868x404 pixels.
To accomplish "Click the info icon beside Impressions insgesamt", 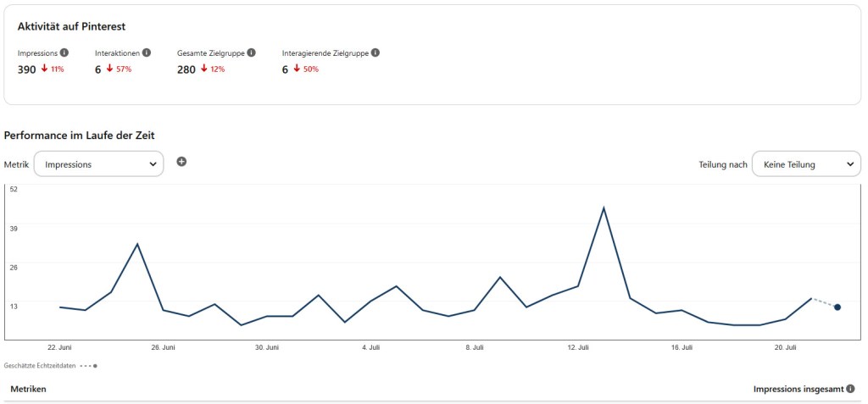I will click(850, 389).
